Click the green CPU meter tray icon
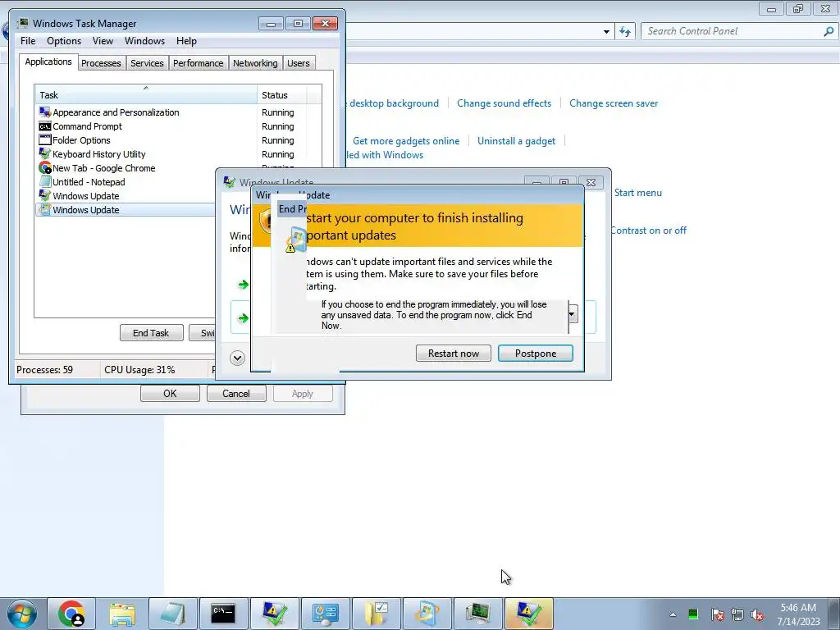The image size is (840, 630). pos(693,614)
